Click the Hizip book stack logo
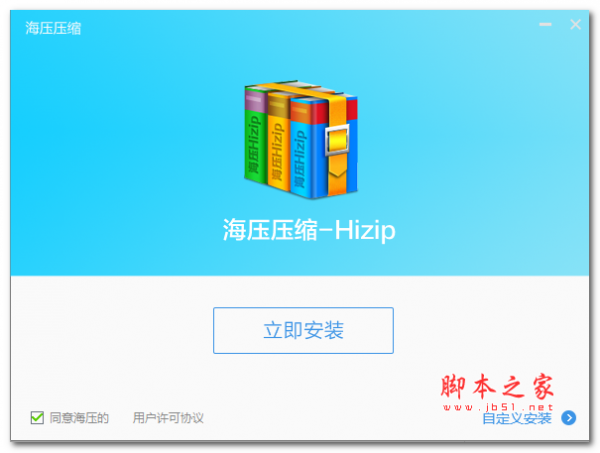600x453 pixels. pyautogui.click(x=301, y=140)
